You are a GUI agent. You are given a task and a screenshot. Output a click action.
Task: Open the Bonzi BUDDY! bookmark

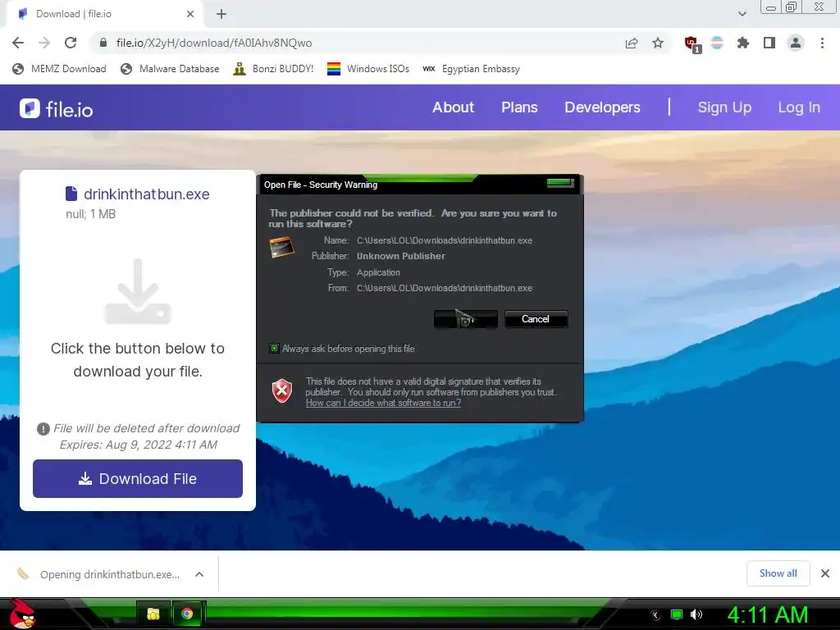pos(273,69)
